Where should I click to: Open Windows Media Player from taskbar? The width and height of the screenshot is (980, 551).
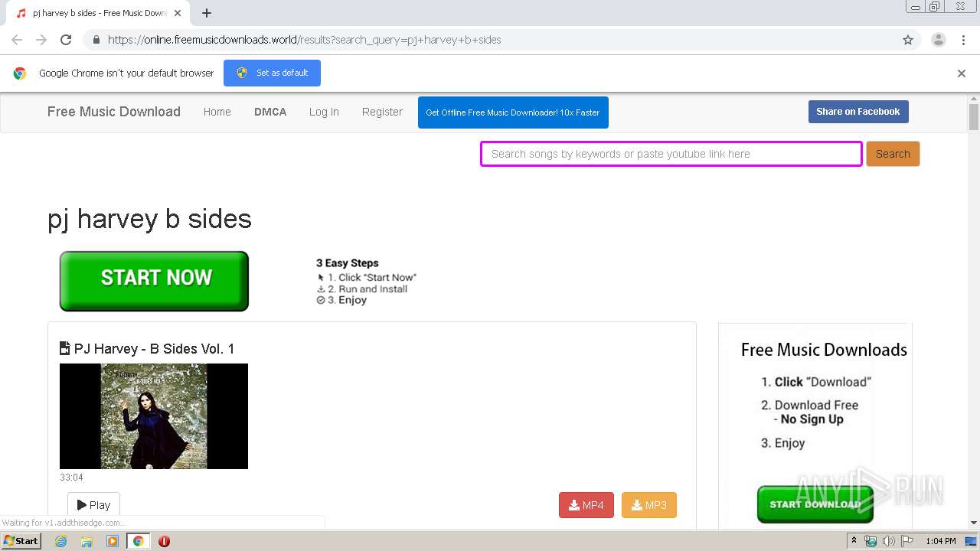tap(113, 541)
